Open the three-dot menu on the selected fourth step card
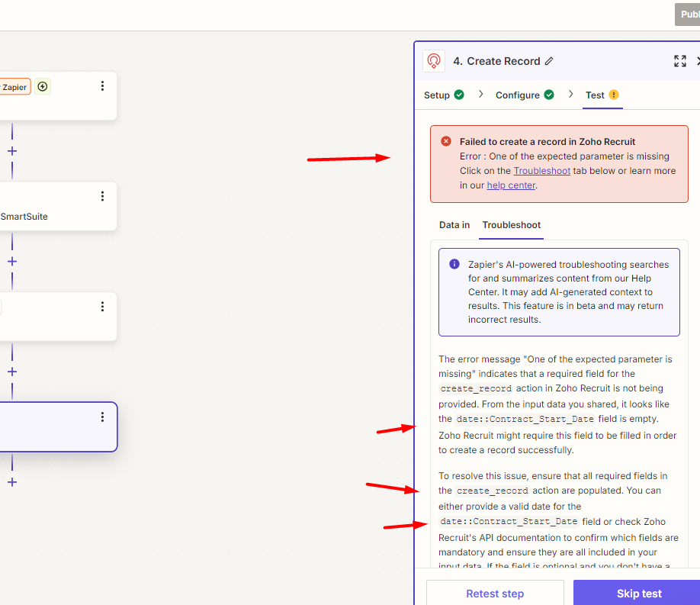The image size is (700, 605). click(102, 417)
